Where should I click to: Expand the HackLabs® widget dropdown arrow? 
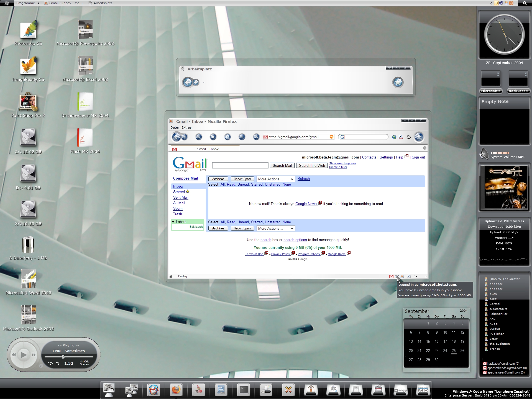click(526, 74)
